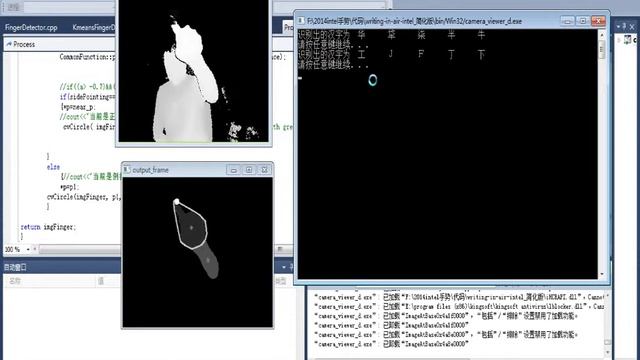Click the console scrollbar down arrow
The width and height of the screenshot is (640, 360).
pos(602,274)
